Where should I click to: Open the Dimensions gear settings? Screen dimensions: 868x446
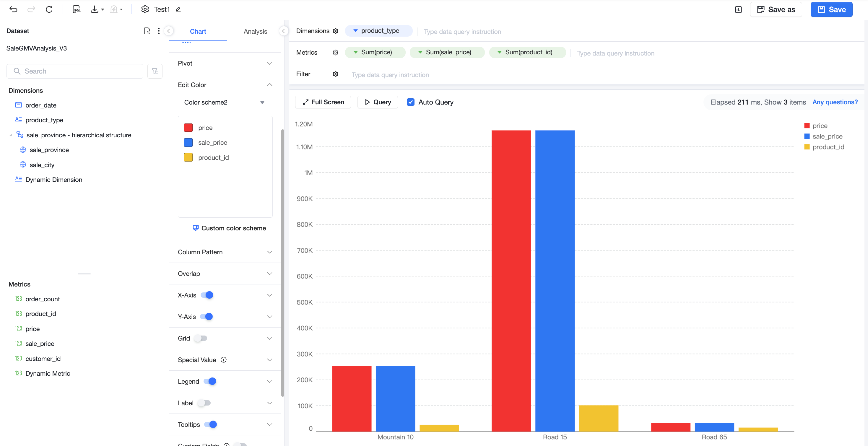point(336,31)
